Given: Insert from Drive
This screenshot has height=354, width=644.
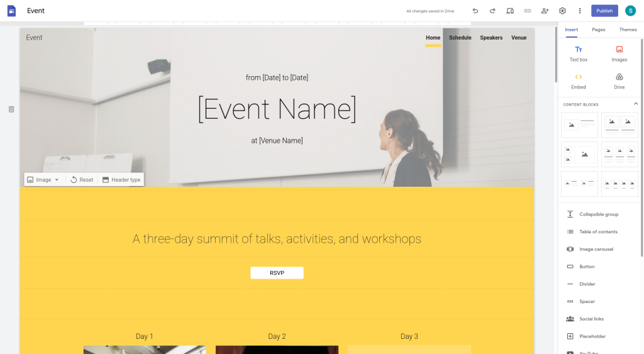Looking at the screenshot, I should pos(619,81).
